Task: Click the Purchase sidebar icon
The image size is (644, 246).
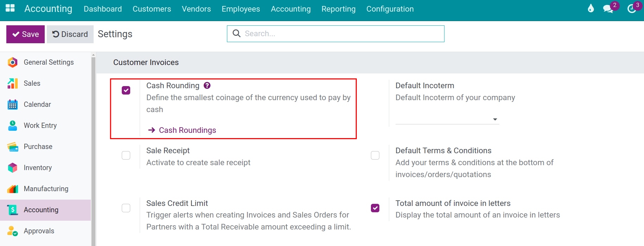Action: (x=13, y=147)
